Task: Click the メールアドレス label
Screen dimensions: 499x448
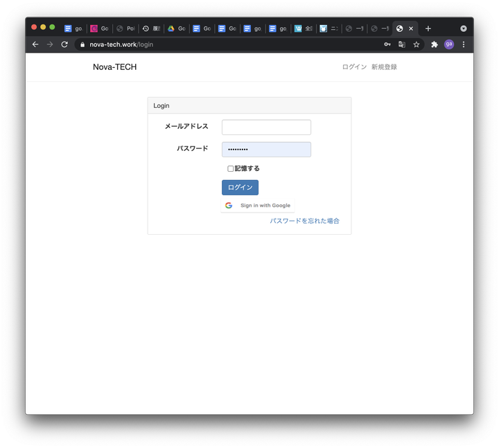Action: (186, 127)
